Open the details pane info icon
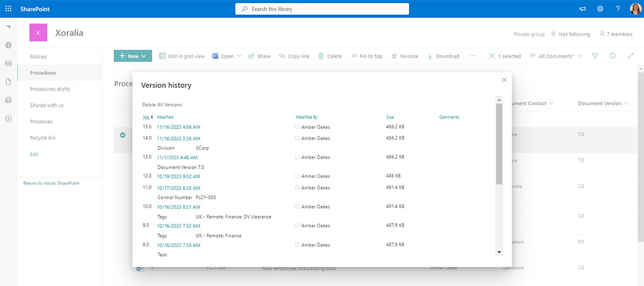The image size is (644, 286). (612, 56)
